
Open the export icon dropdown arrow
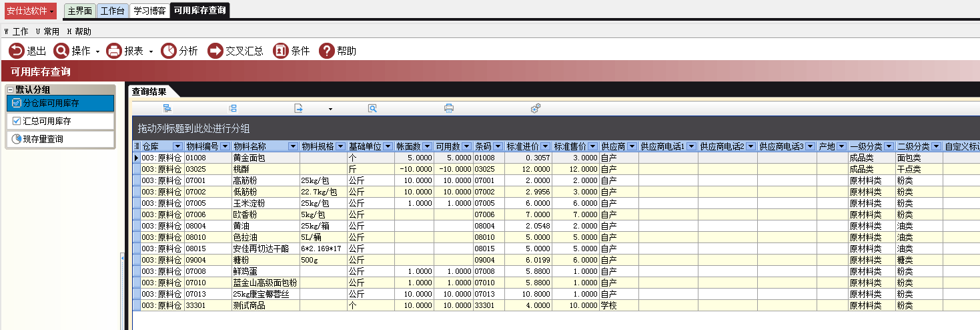(330, 109)
